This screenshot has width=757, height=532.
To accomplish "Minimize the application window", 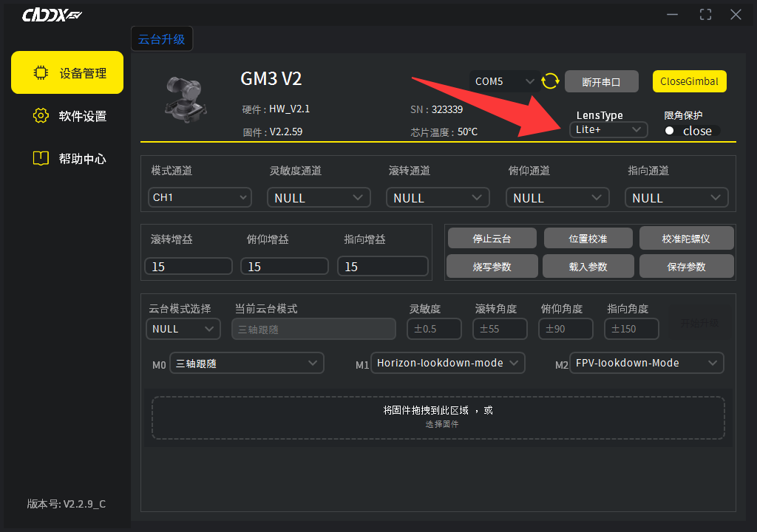I will tap(673, 15).
